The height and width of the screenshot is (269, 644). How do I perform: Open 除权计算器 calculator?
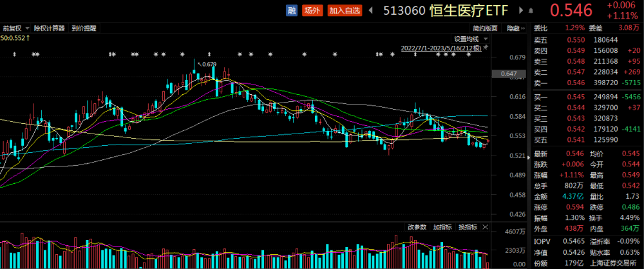pos(50,28)
